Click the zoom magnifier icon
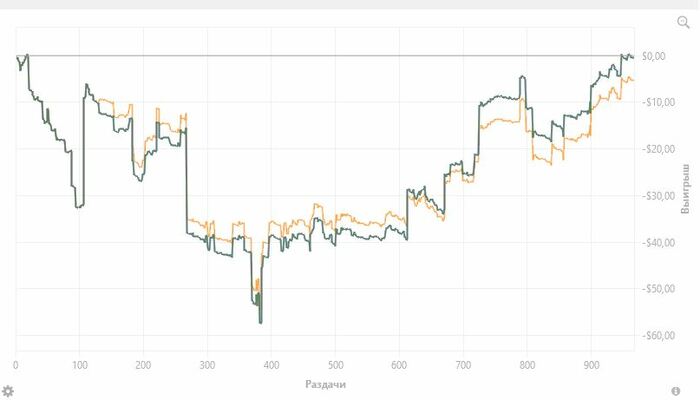Screen dimensions: 700x400 point(683,22)
